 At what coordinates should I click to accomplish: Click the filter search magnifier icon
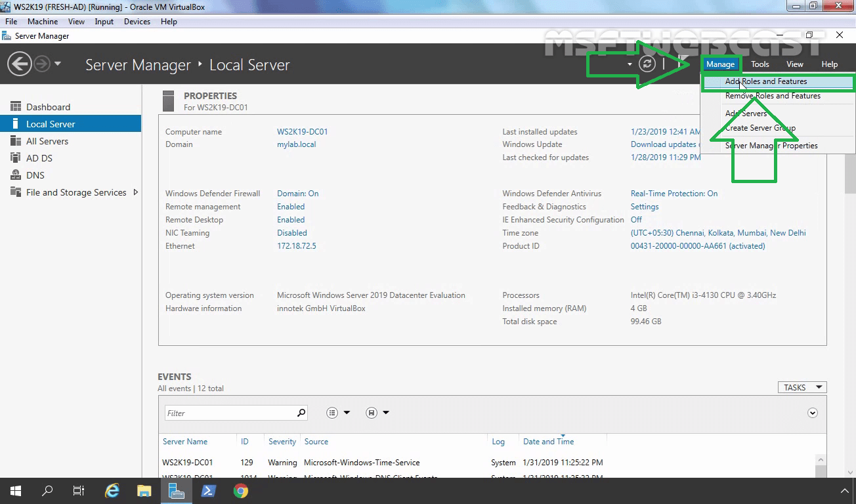click(301, 413)
